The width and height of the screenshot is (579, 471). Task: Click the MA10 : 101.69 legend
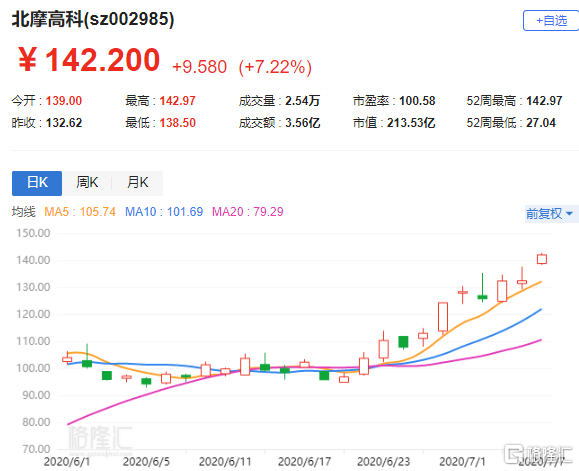(164, 212)
